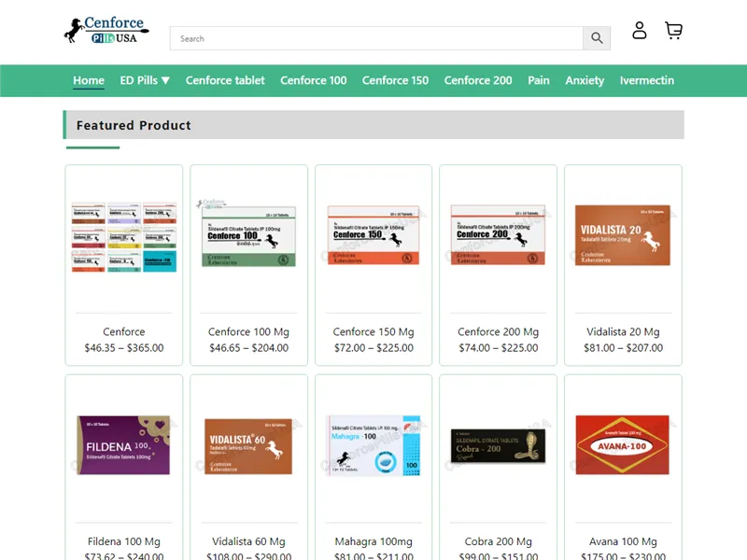747x560 pixels.
Task: Open the Cenforce 100 Mg title link
Action: click(248, 332)
